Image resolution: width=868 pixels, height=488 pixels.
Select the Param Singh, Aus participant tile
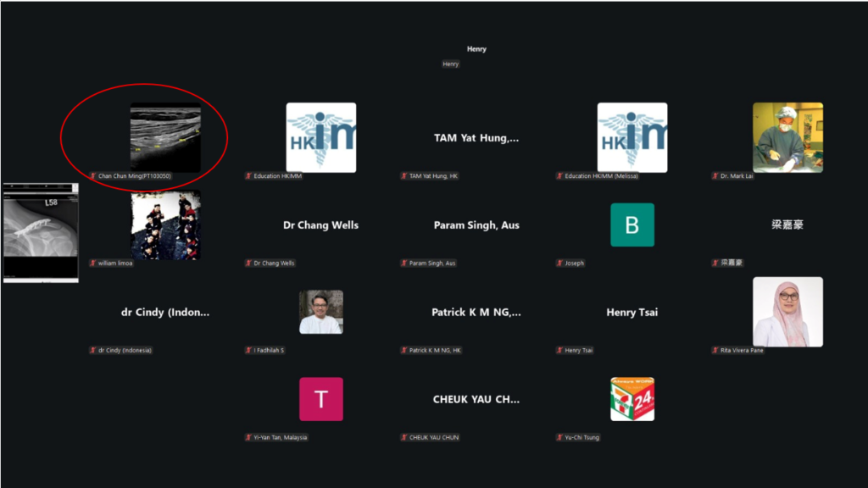point(476,225)
